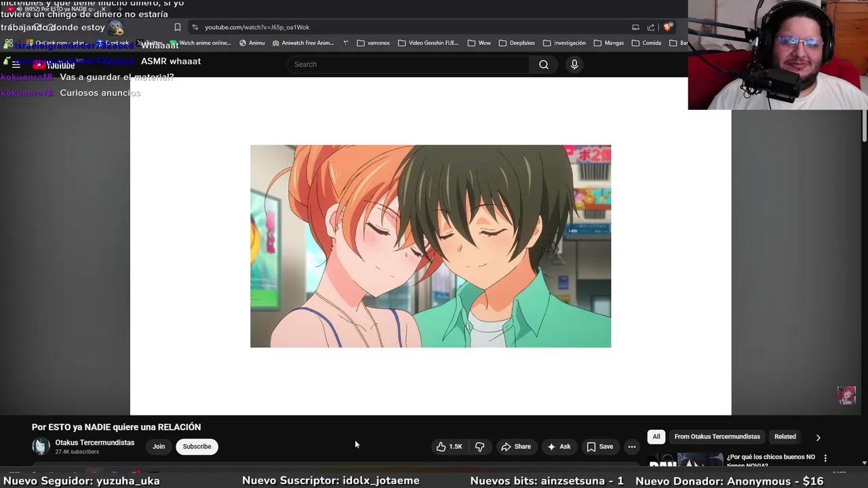
Task: Save the video to a playlist
Action: pyautogui.click(x=600, y=447)
